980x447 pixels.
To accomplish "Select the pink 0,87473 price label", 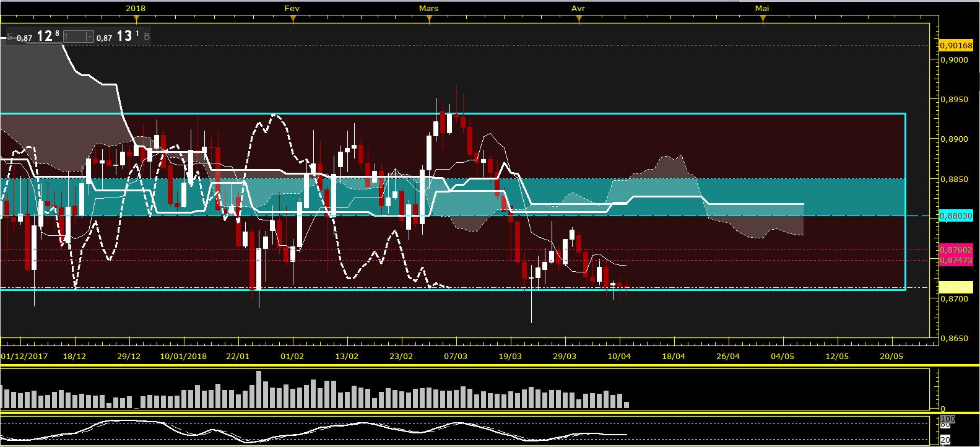I will click(x=956, y=260).
